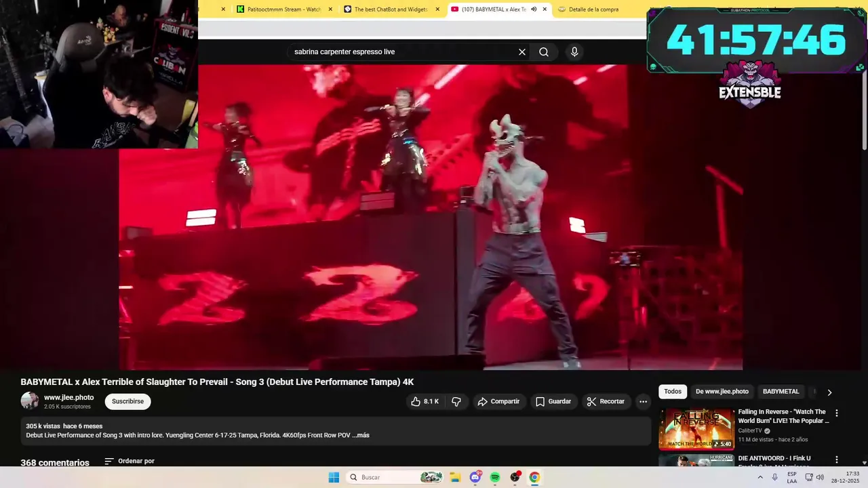Open volume control from the tray speaker icon
This screenshot has width=868, height=488.
(x=820, y=478)
